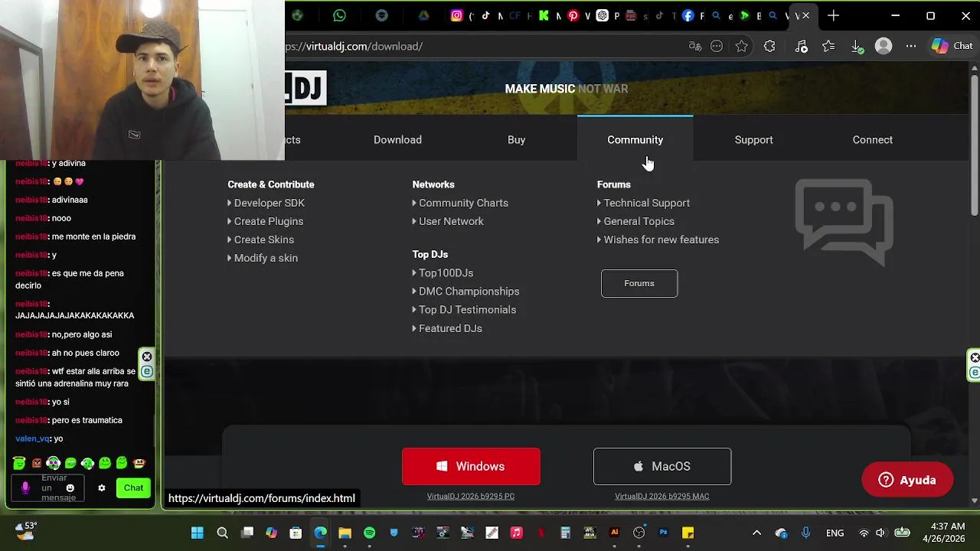
Task: Click the outlined Forums button
Action: (639, 283)
